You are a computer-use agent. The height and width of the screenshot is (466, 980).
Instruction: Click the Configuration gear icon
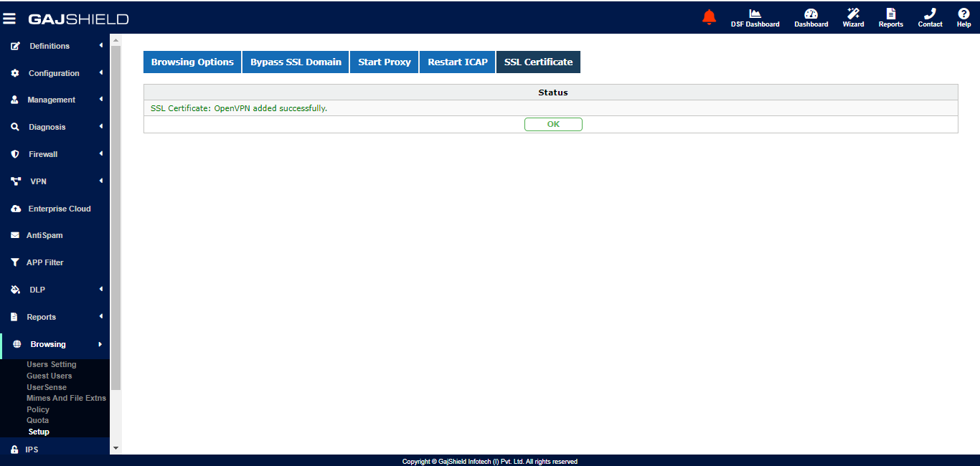coord(15,73)
